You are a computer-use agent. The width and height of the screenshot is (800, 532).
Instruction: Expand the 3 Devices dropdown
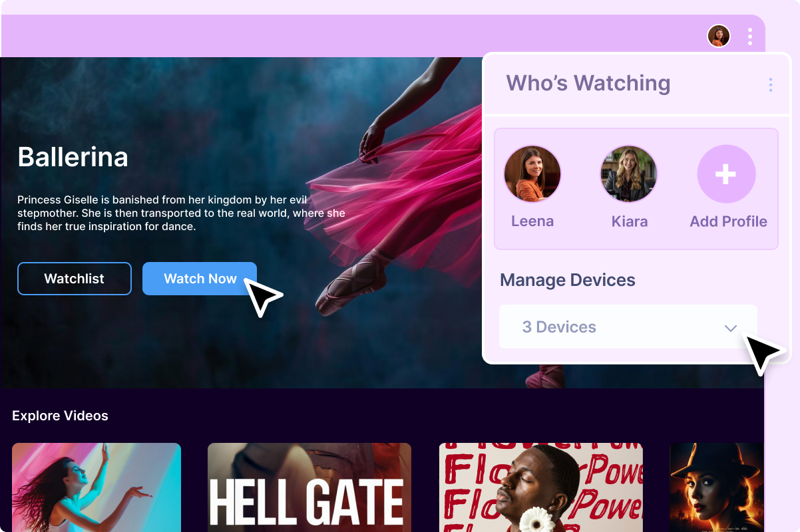pyautogui.click(x=628, y=327)
